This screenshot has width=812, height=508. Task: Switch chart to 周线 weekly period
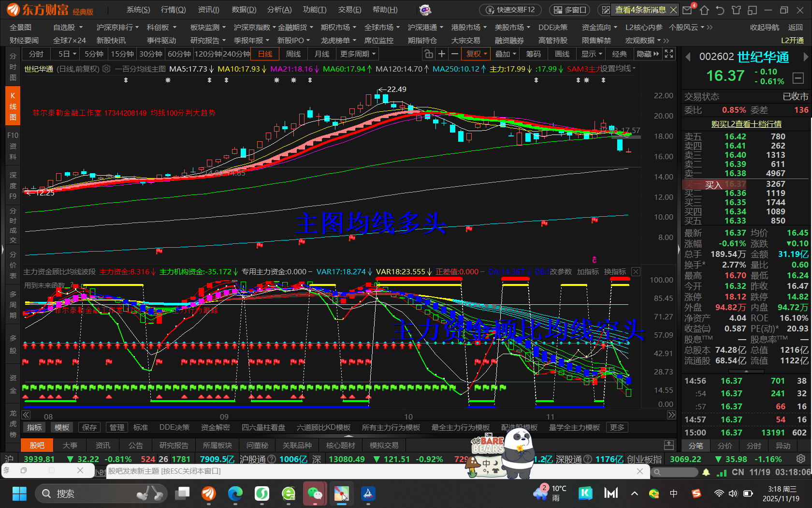tap(293, 54)
